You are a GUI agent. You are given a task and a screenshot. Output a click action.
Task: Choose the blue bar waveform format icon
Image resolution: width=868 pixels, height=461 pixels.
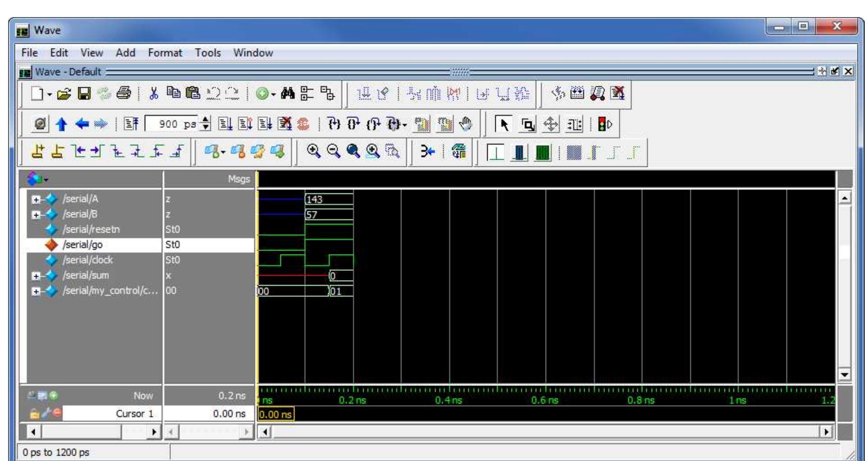519,153
